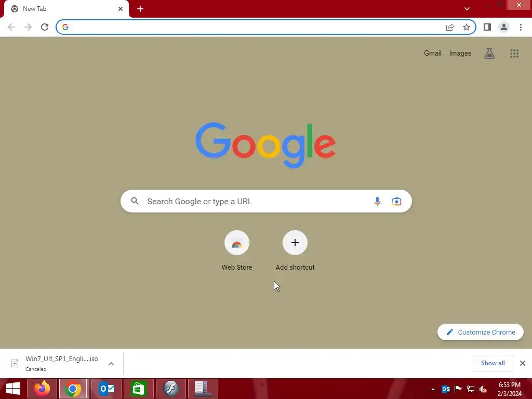Focus the Search Google or type a URL box

point(266,201)
